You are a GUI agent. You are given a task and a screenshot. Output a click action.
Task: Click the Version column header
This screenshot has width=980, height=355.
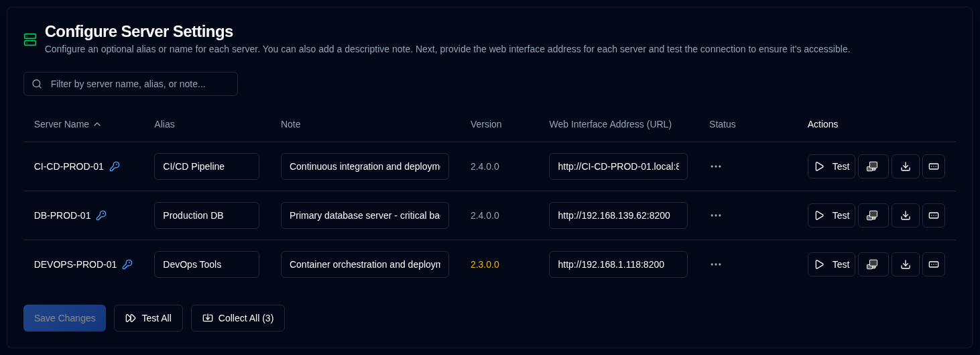pos(486,124)
